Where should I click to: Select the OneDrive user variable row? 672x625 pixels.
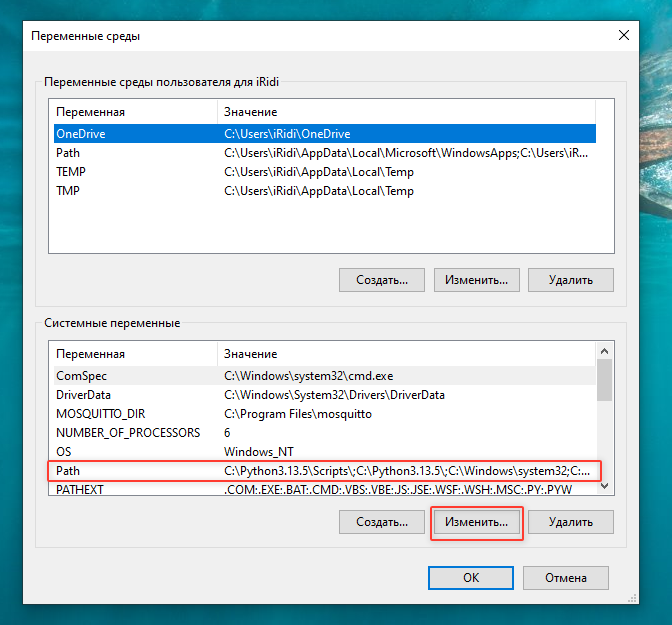tap(80, 133)
